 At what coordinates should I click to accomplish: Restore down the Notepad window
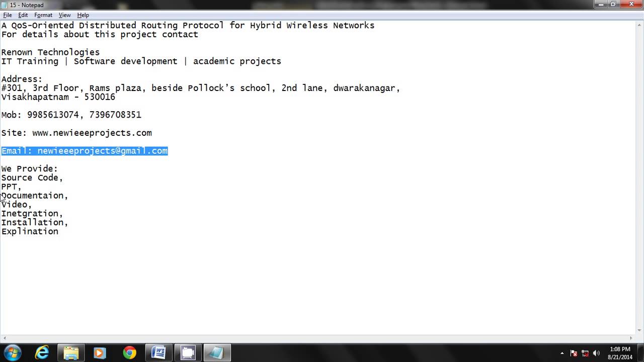(613, 4)
